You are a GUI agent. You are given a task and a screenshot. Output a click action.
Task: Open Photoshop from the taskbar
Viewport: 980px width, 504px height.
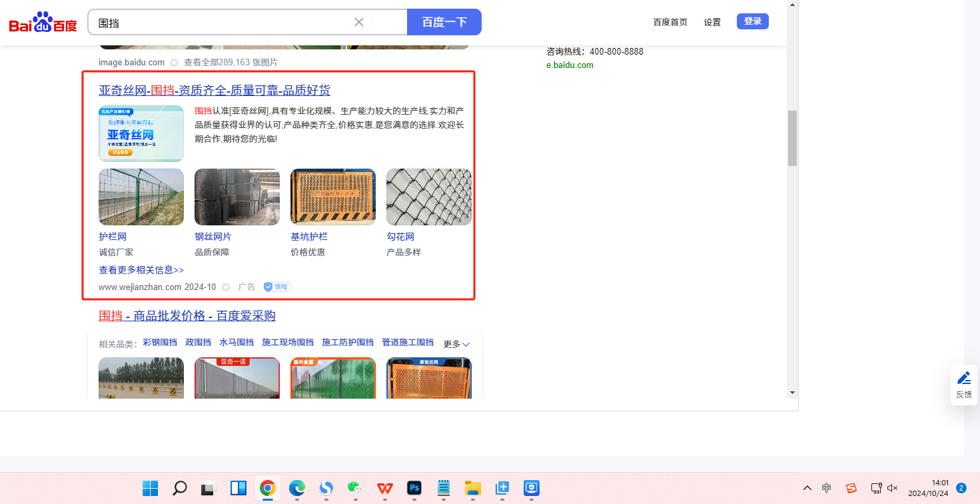click(x=414, y=488)
